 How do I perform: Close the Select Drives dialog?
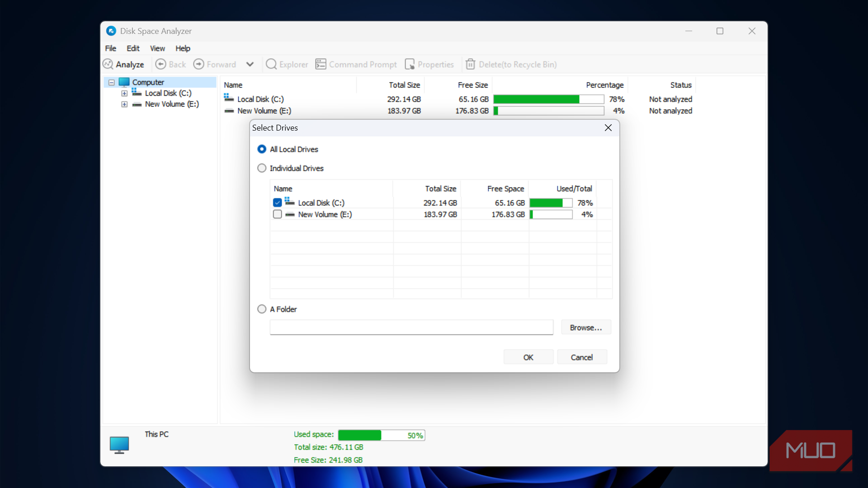coord(608,128)
